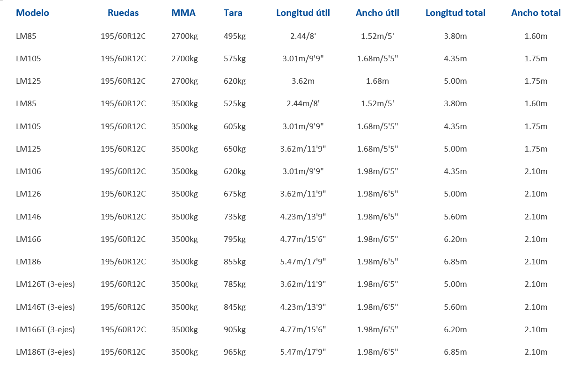Click the Modelo column header

pos(32,13)
